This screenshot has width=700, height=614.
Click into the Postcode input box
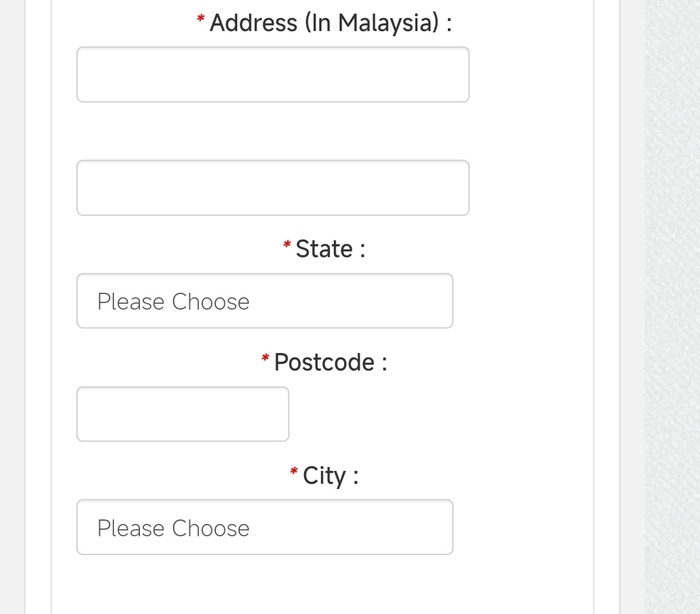coord(182,414)
